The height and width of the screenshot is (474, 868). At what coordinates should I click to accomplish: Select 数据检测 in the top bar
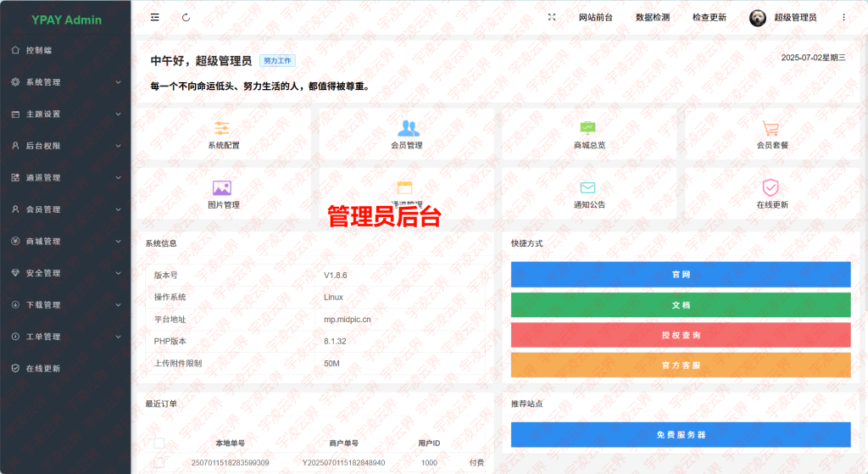pyautogui.click(x=653, y=17)
